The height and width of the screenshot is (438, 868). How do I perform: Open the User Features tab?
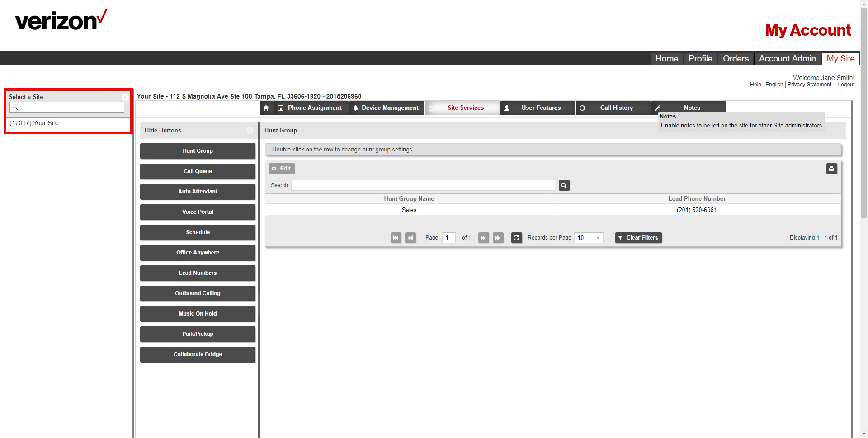538,108
